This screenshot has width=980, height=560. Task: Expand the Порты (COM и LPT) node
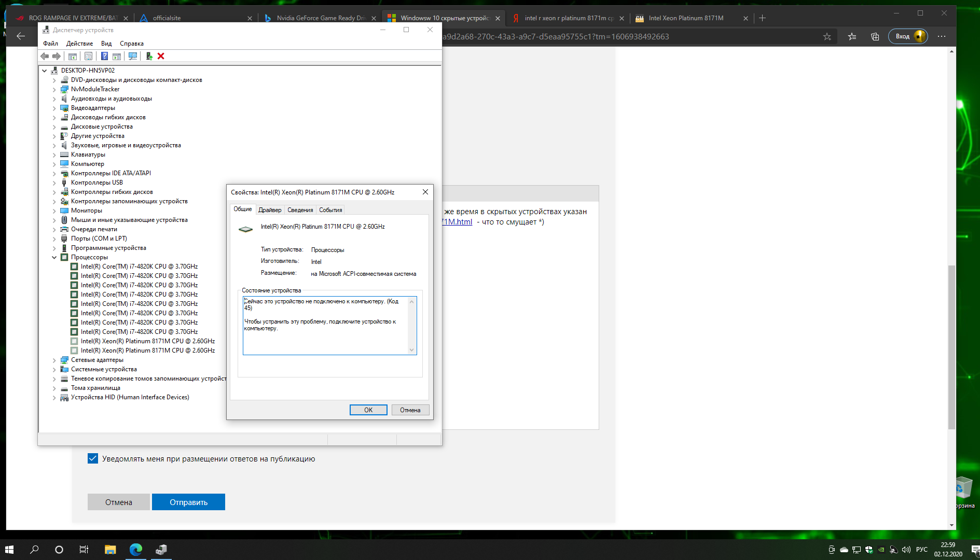[x=54, y=239]
